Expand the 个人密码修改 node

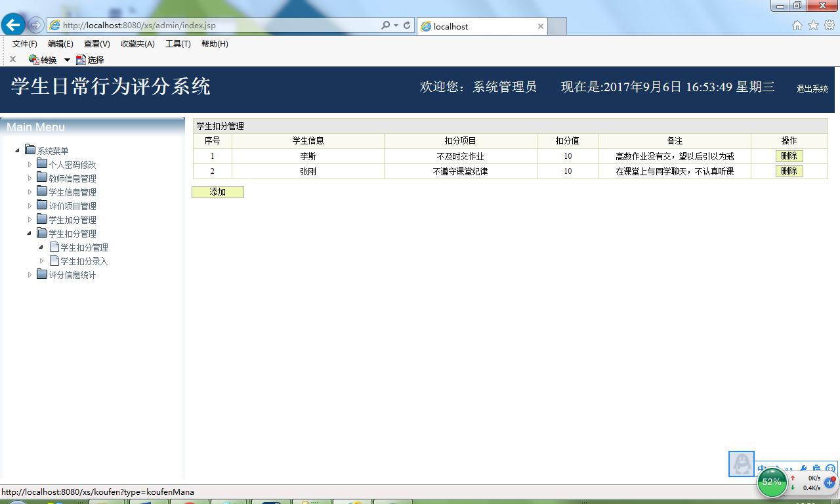pyautogui.click(x=30, y=164)
